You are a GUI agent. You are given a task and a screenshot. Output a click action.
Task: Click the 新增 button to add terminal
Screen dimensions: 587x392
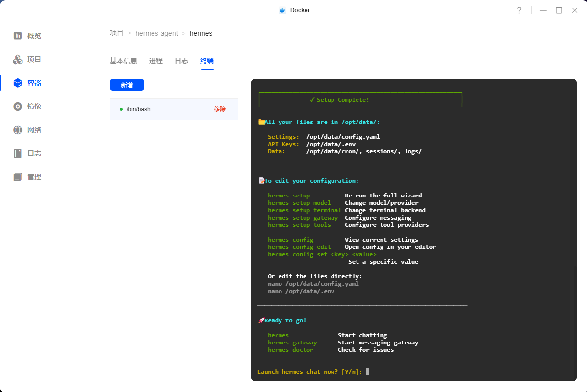click(127, 85)
